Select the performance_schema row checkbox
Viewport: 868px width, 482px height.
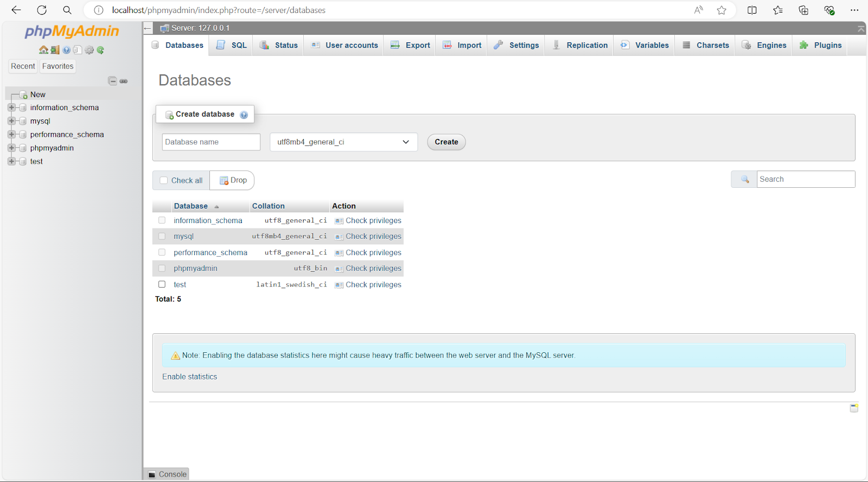162,252
